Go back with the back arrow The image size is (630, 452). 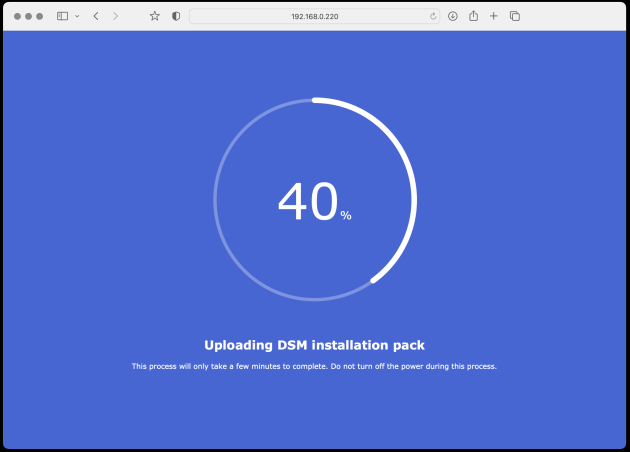point(96,16)
